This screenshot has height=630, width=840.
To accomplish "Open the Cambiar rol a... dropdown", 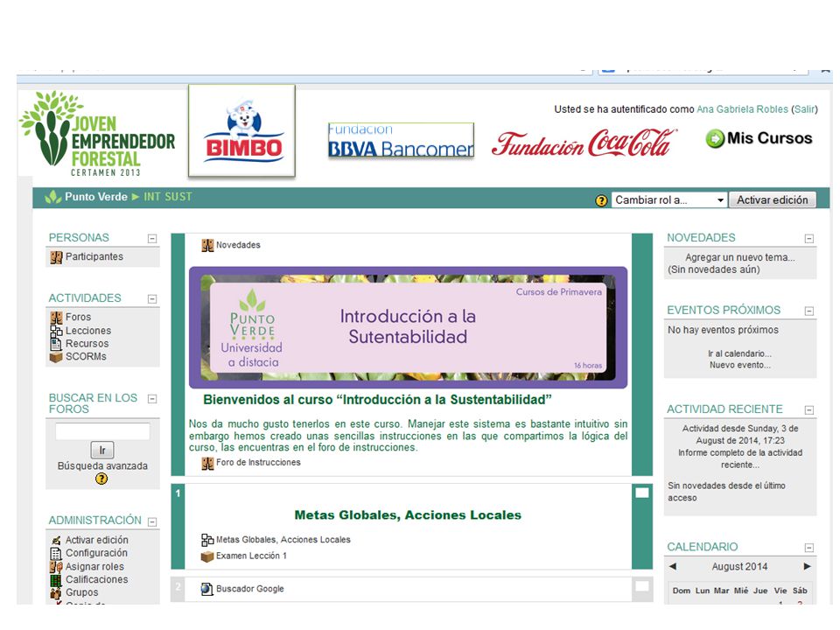I will (x=669, y=200).
